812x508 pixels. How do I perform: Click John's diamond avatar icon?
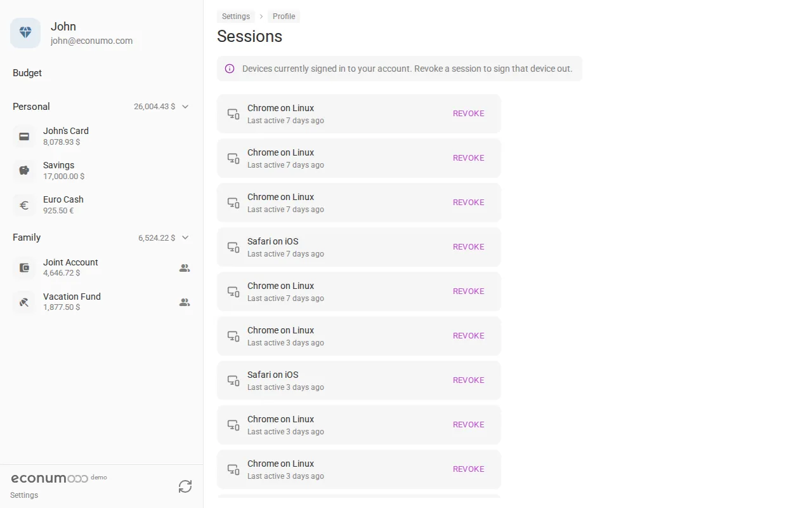[25, 33]
